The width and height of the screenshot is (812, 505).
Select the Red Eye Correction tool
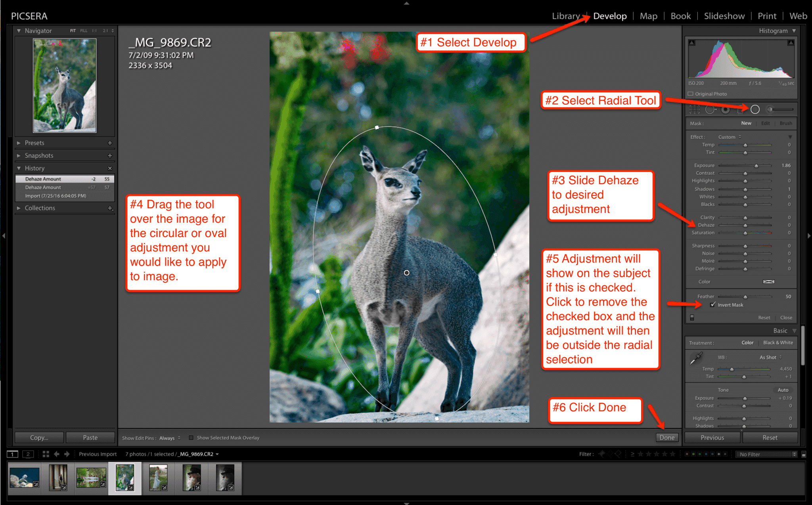[x=725, y=109]
